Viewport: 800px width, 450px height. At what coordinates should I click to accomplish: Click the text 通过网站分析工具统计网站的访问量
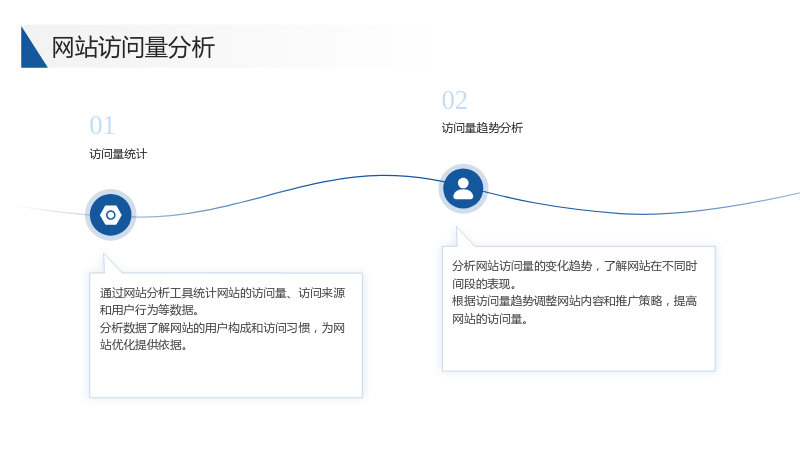pyautogui.click(x=193, y=293)
